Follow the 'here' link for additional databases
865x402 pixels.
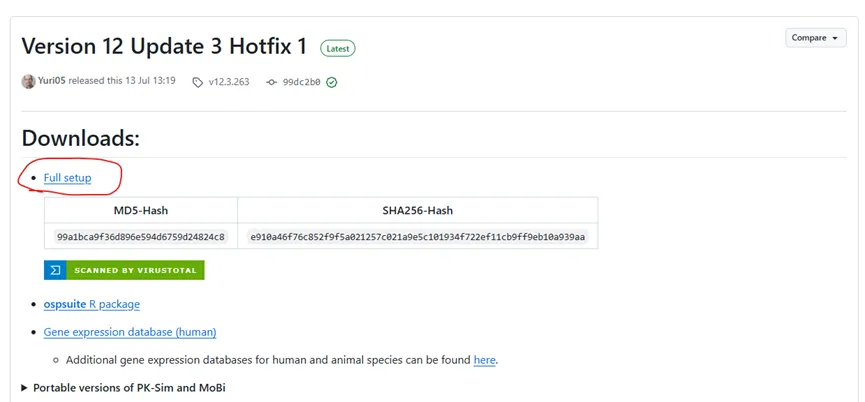484,360
